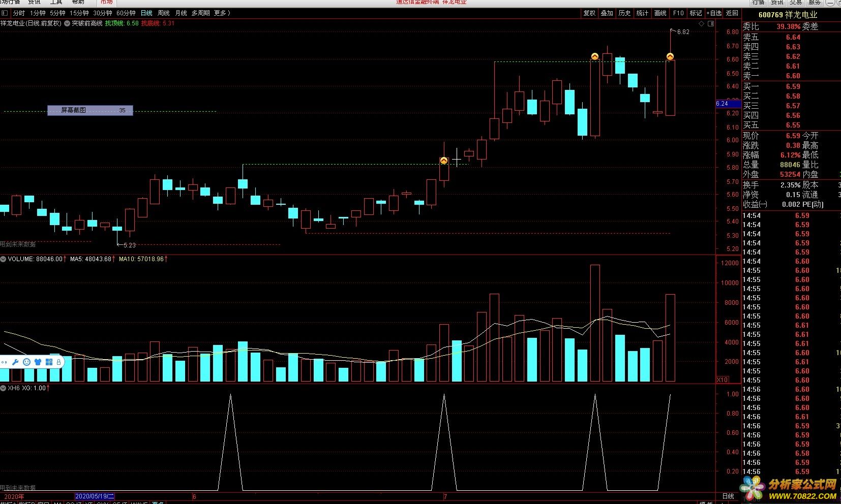Click the first breakout arrow marker near 5.85
The image size is (841, 504).
pyautogui.click(x=444, y=161)
